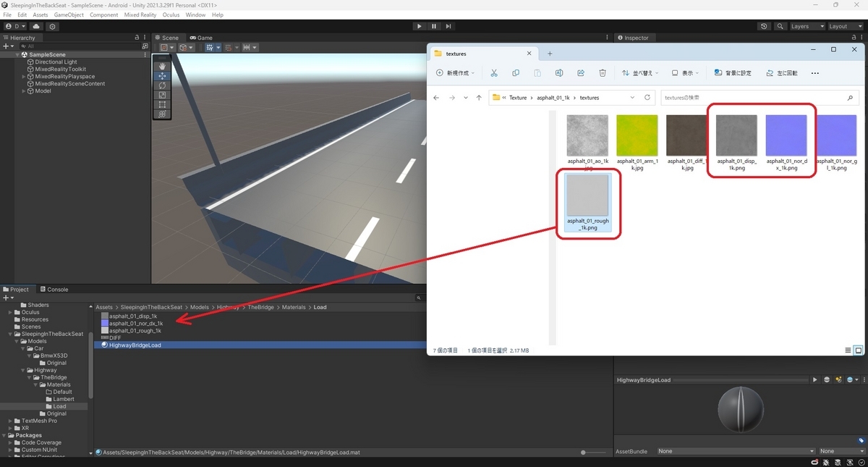868x467 pixels.
Task: Toggle the Pause button
Action: point(433,25)
